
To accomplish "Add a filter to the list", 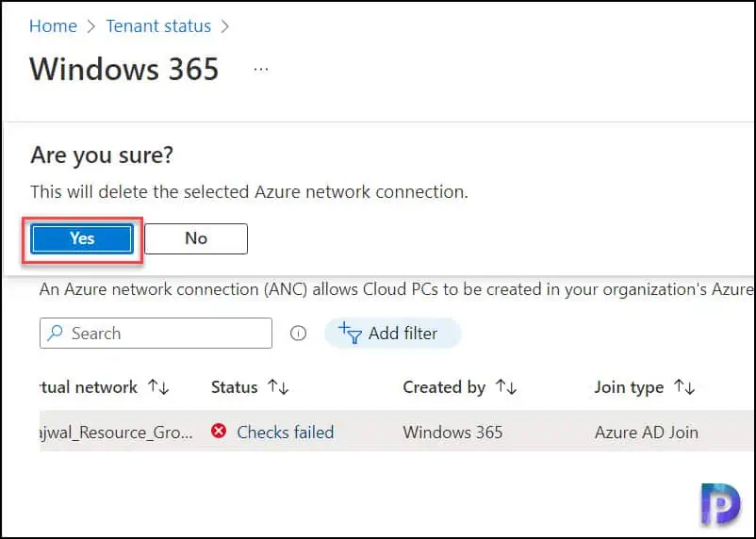I will click(392, 334).
